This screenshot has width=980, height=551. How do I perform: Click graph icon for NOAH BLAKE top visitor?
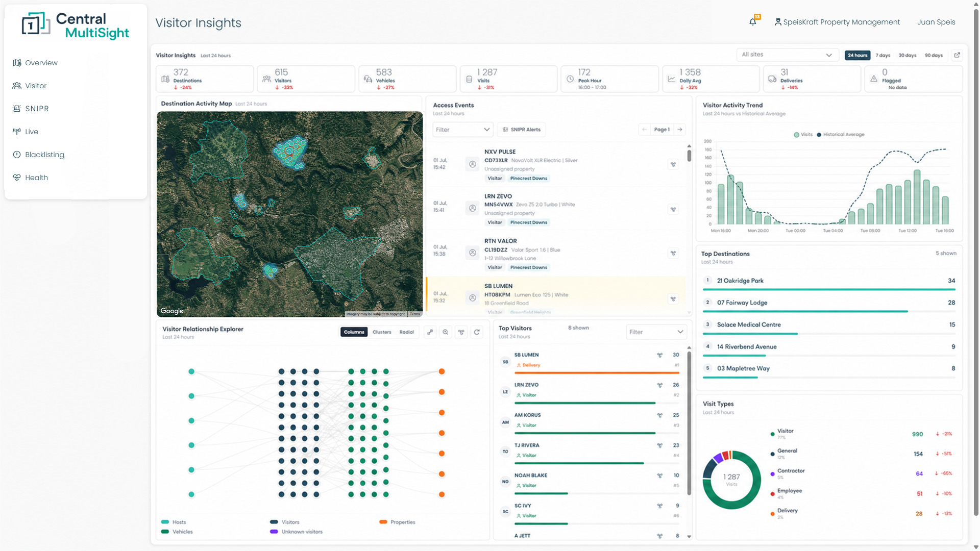[659, 475]
